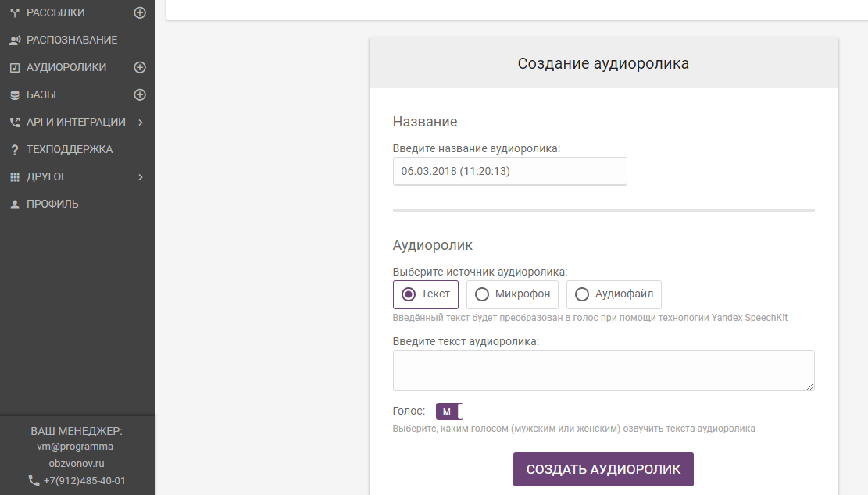Expand the ДРУГОЕ section chevron

[141, 176]
